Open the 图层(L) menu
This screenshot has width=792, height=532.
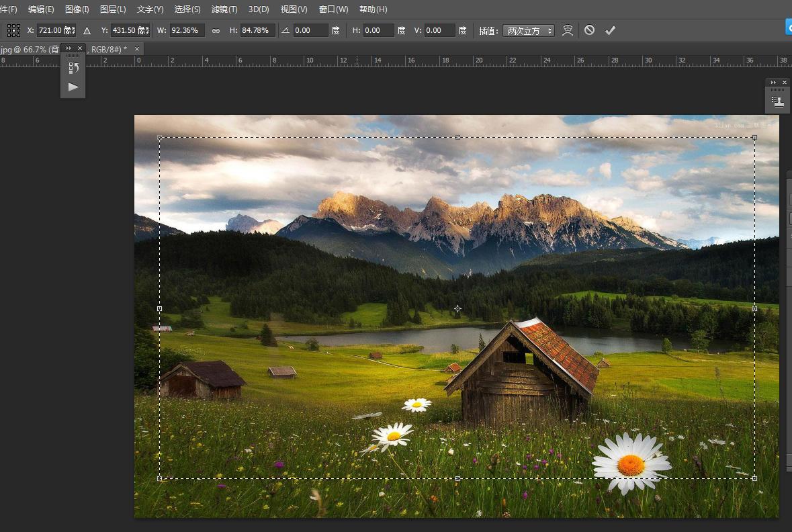tap(112, 9)
